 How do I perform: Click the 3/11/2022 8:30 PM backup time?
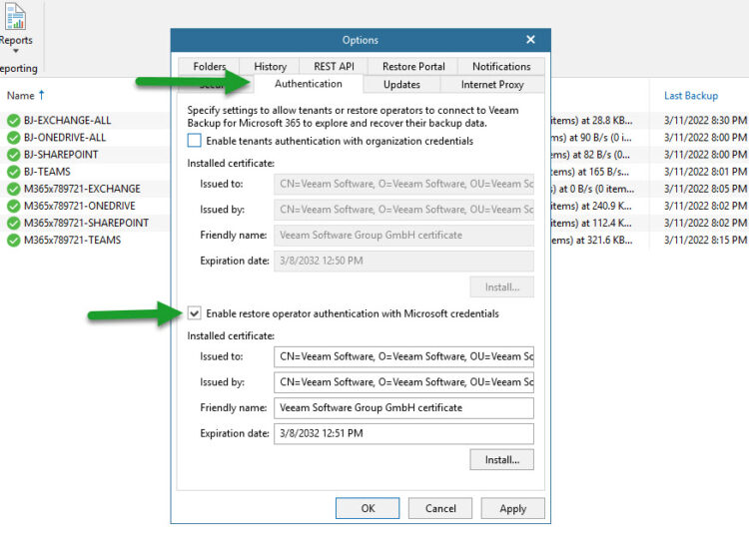coord(705,121)
